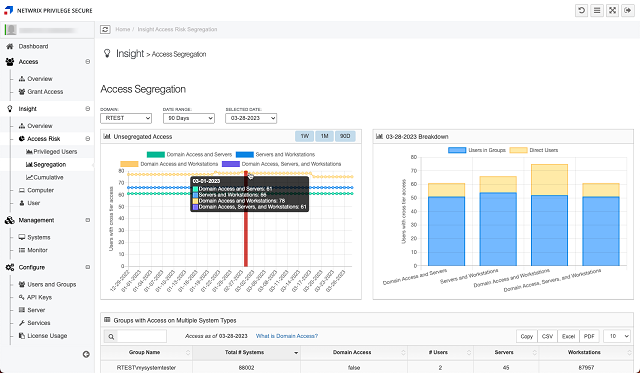Toggle fullscreen with the expand icon
The width and height of the screenshot is (640, 373).
click(x=612, y=11)
